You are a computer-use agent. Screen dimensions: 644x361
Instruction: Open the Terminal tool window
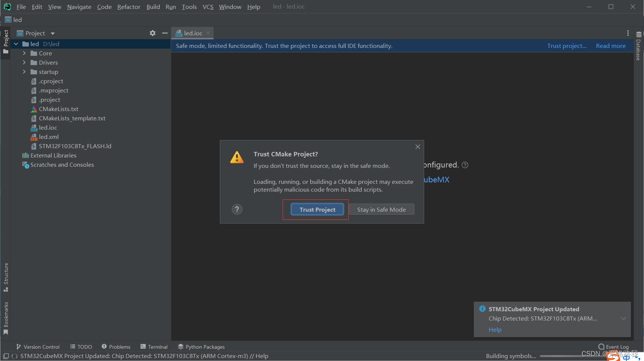[x=154, y=347]
